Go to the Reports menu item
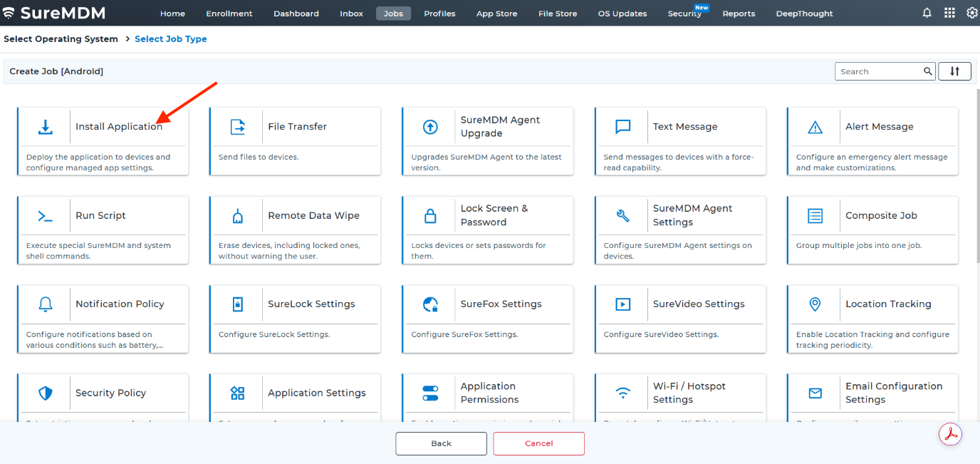 (x=739, y=14)
